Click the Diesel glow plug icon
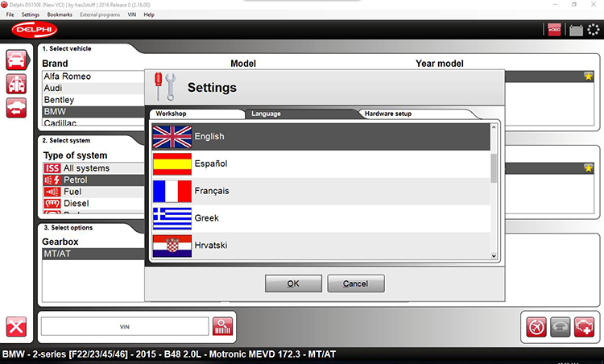Screen dimensions: 604x364 tap(52, 203)
